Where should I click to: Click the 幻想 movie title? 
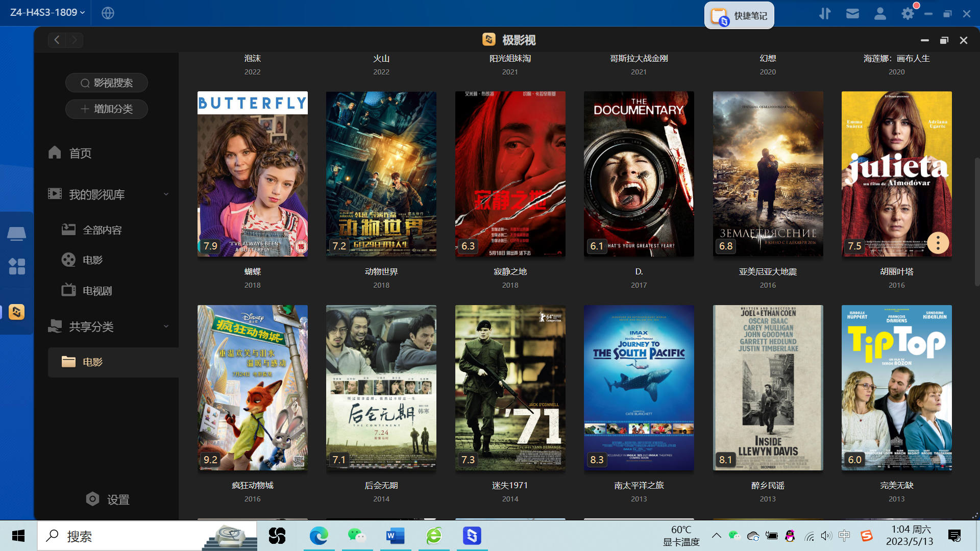coord(768,59)
